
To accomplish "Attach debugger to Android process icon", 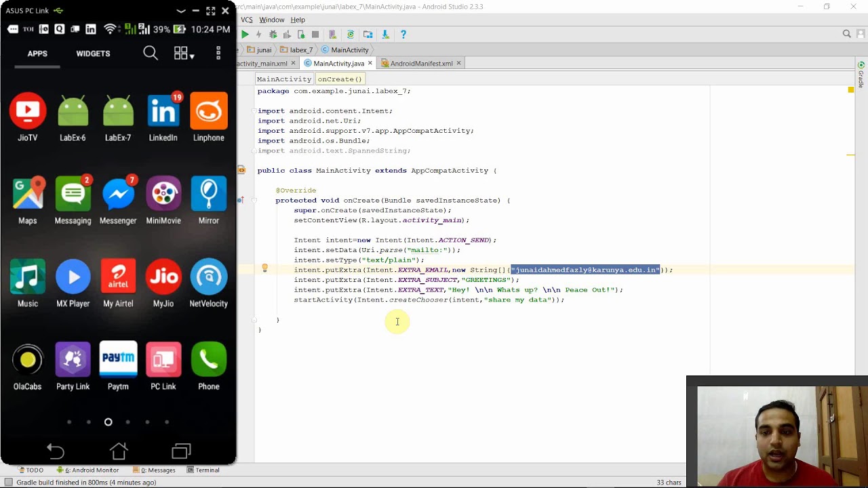I will (x=301, y=35).
